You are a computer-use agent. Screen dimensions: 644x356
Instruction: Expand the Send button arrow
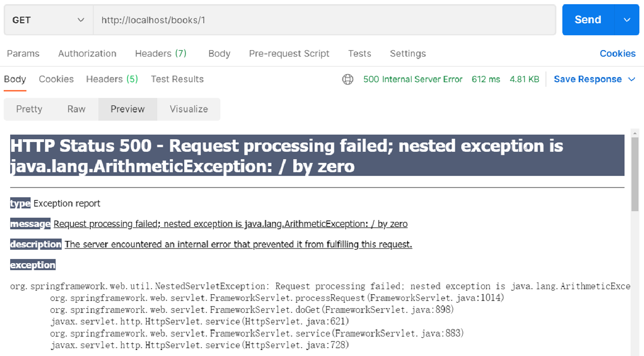(x=627, y=20)
